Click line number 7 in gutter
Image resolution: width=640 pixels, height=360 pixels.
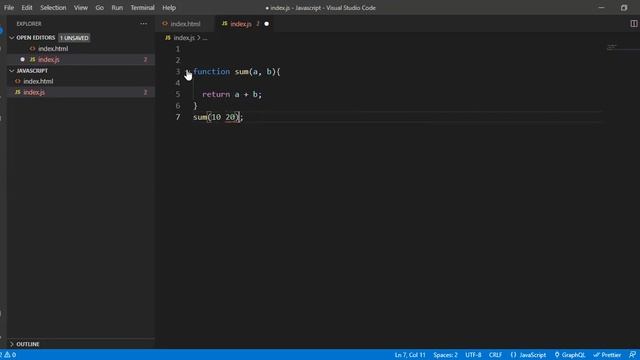click(178, 117)
